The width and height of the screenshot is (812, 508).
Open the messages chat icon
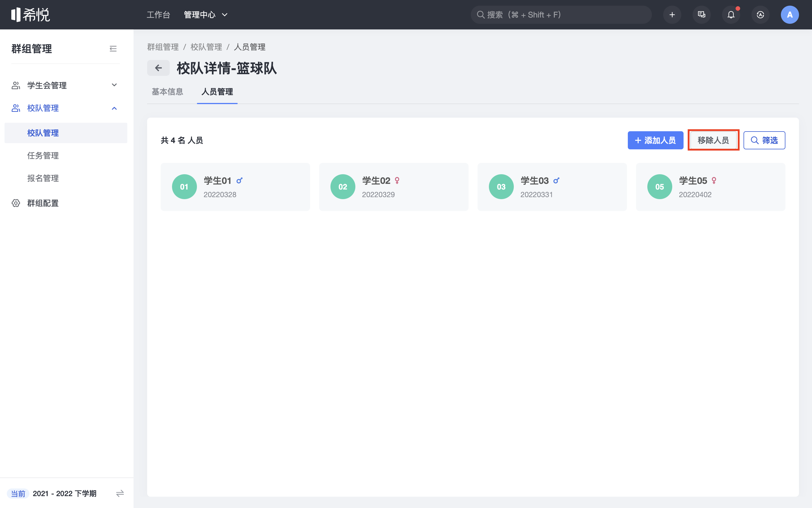(701, 15)
